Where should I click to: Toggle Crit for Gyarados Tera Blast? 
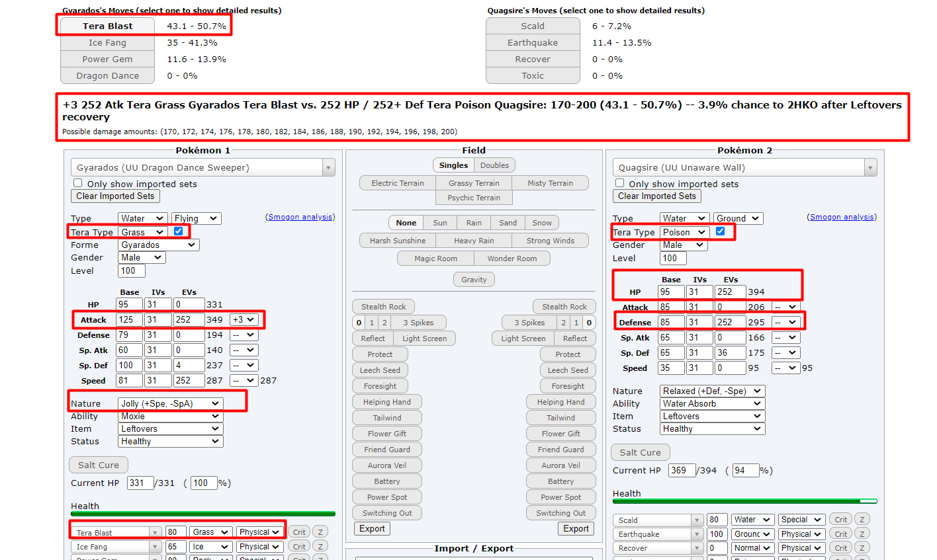pyautogui.click(x=300, y=532)
